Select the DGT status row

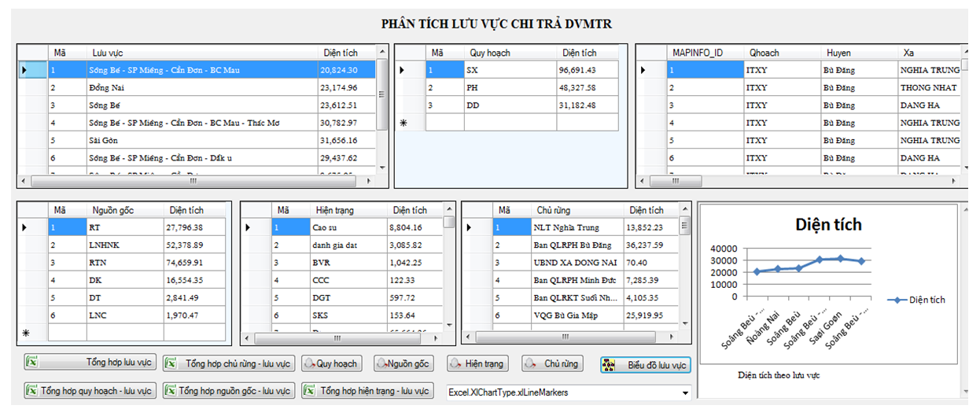coord(343,297)
